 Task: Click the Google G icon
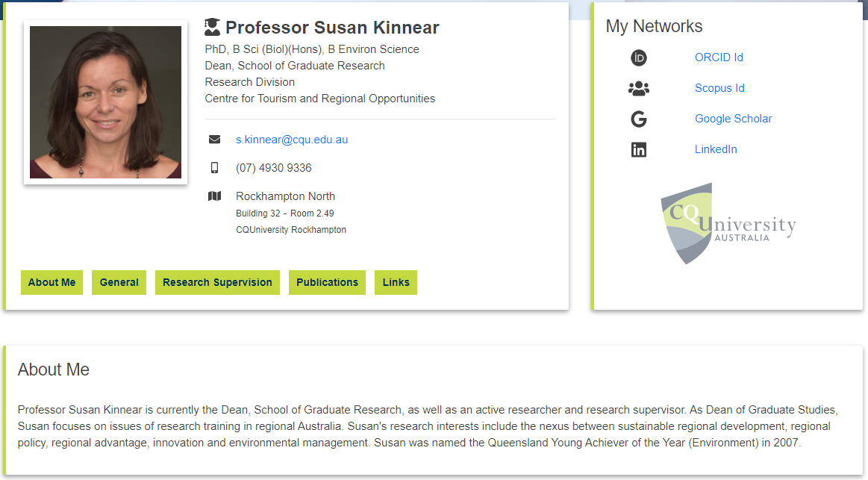pos(638,119)
